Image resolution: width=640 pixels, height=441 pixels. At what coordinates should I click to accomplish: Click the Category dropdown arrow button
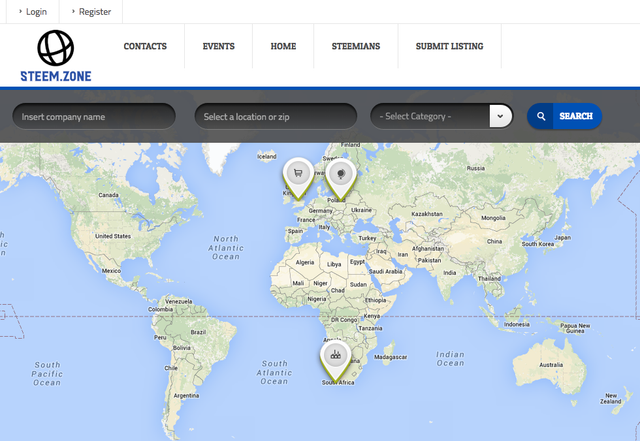pos(500,116)
